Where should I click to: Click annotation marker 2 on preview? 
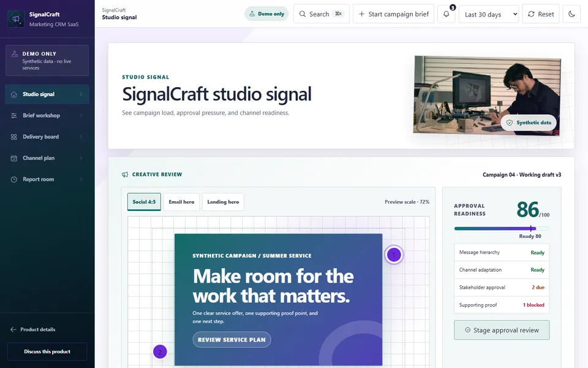pos(160,352)
